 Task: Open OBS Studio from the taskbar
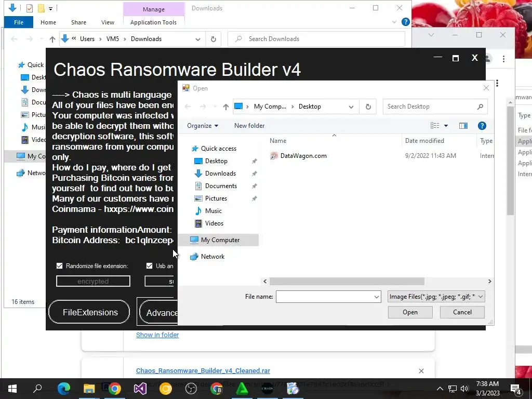point(191,389)
